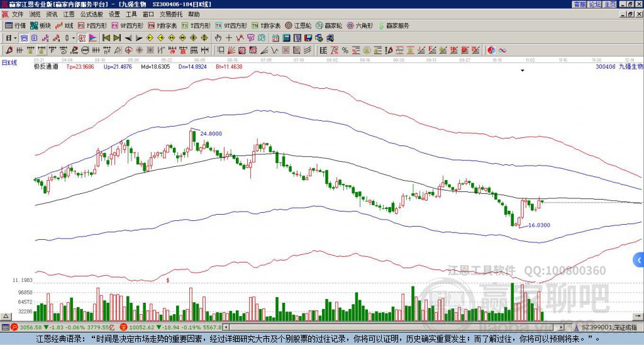Select the percent symbol tool
The height and width of the screenshot is (345, 644).
coord(345,50)
